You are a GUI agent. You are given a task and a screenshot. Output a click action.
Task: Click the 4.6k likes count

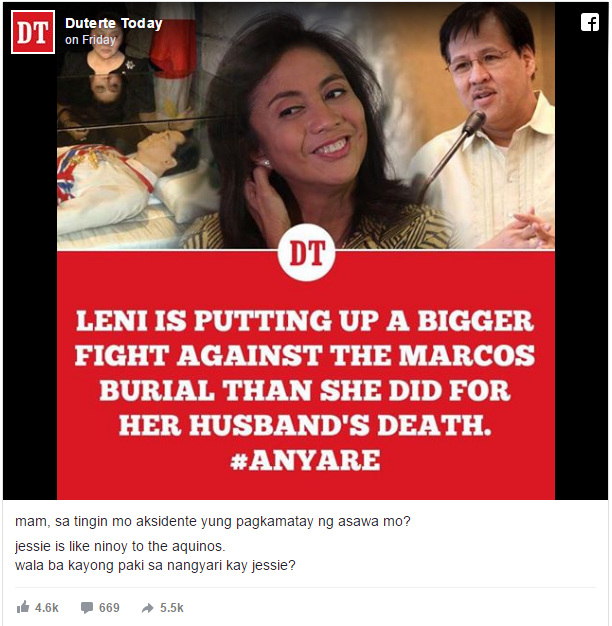click(46, 608)
